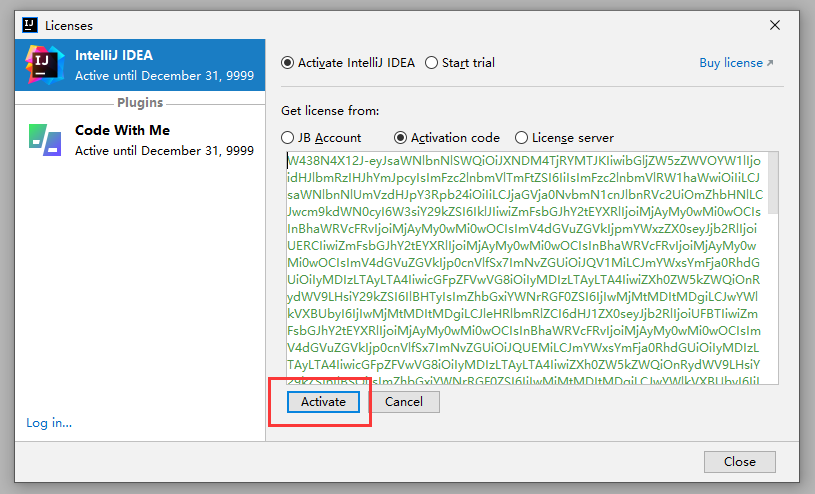This screenshot has height=494, width=815.
Task: Click the Code With Me plugin icon
Action: (x=45, y=140)
